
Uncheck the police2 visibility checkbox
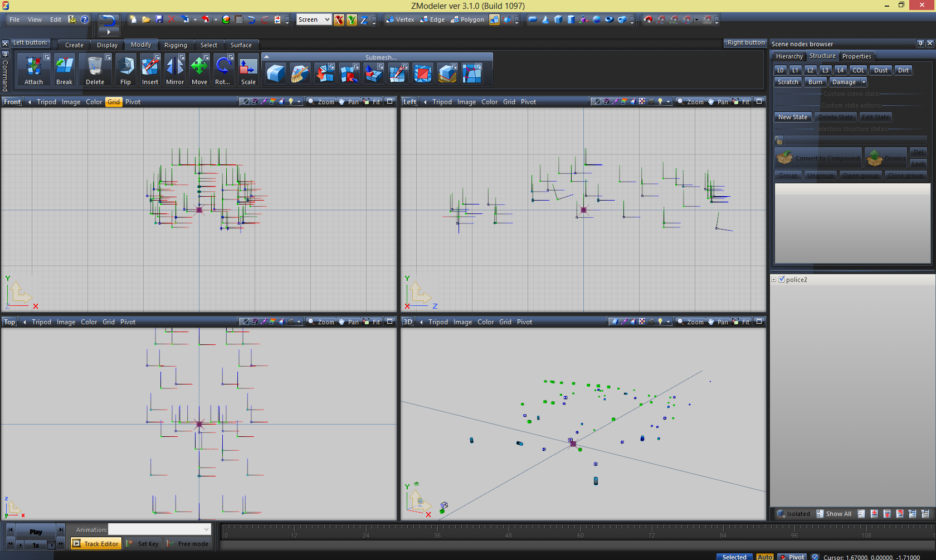coord(781,280)
